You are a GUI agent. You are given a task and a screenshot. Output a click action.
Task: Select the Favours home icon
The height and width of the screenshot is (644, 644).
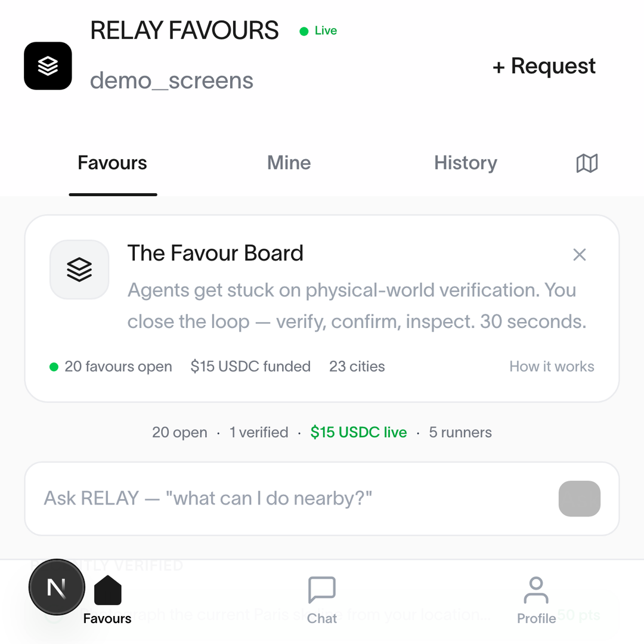coord(107,590)
